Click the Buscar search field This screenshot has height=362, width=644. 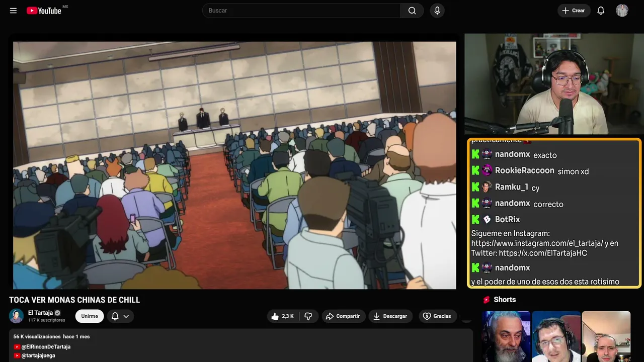pos(301,11)
